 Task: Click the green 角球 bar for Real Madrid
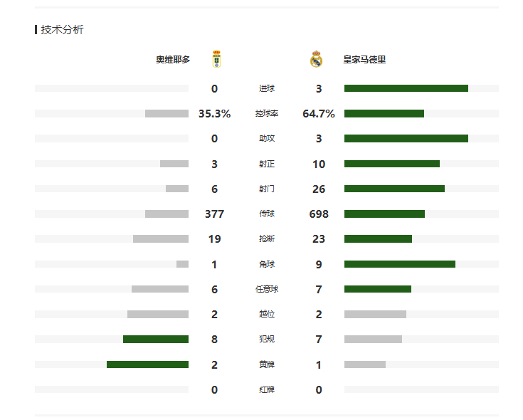coord(400,264)
